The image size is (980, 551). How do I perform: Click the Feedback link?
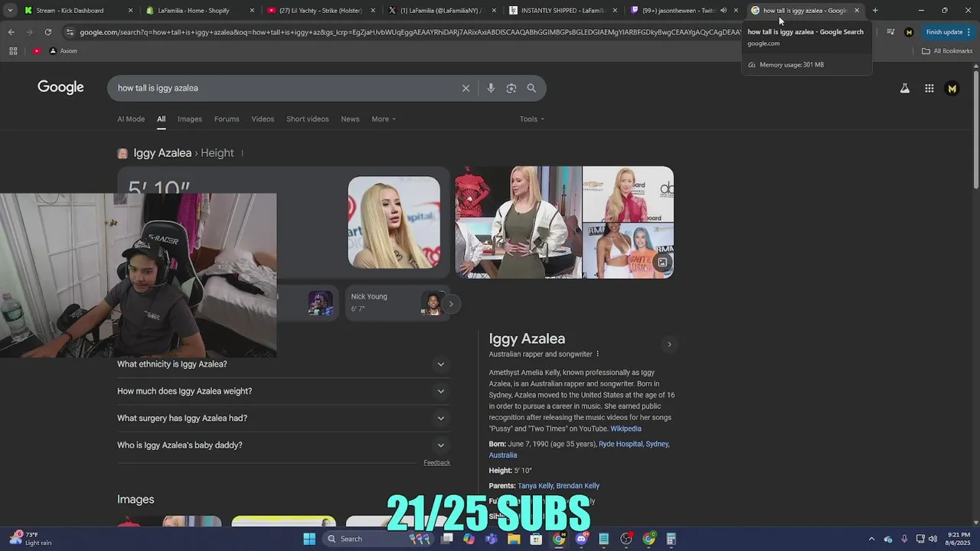point(436,462)
